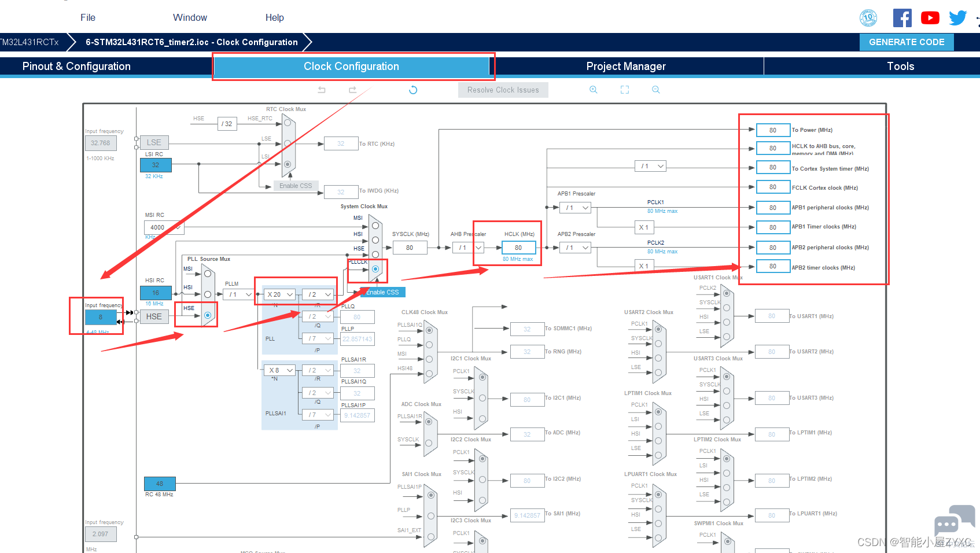Select HSI in the PLL Source Mux
980x553 pixels.
(x=208, y=294)
